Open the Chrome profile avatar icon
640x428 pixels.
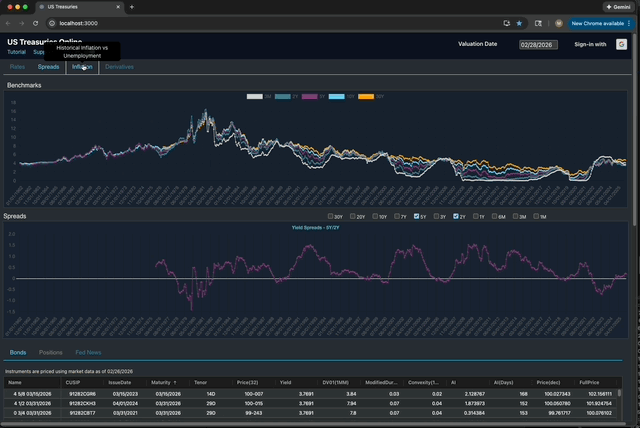(x=558, y=22)
